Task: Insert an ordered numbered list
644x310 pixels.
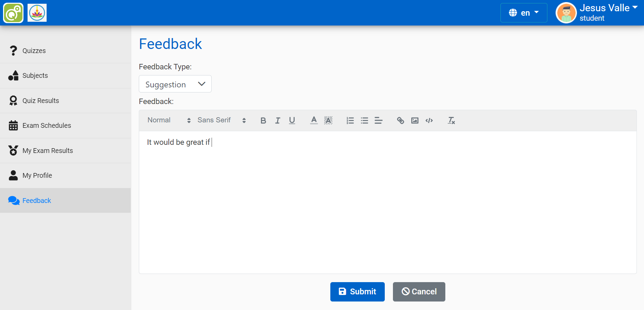Action: (350, 120)
